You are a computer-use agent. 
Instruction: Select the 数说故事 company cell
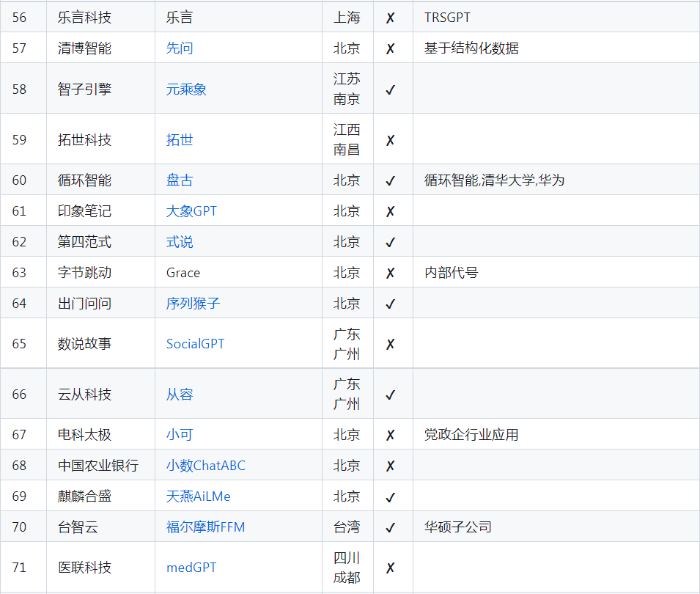pos(100,343)
